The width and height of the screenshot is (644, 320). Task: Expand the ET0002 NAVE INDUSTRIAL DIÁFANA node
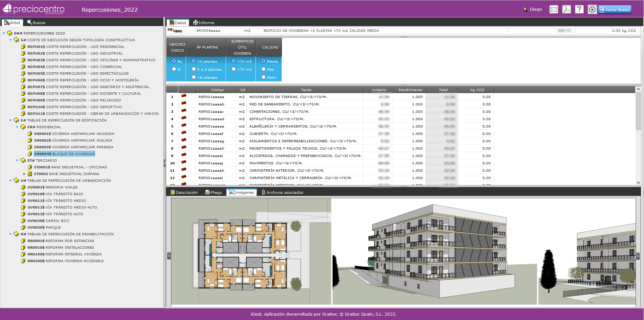click(x=24, y=174)
